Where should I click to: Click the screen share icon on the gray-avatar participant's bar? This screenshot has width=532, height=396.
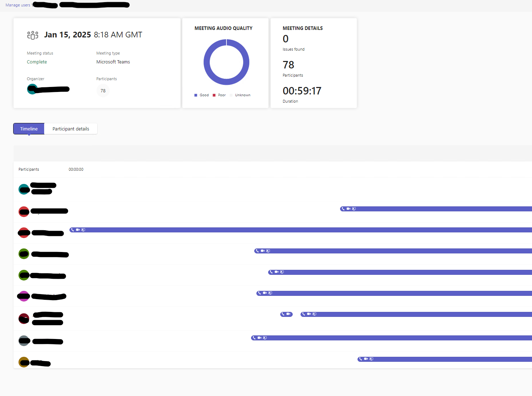[265, 338]
